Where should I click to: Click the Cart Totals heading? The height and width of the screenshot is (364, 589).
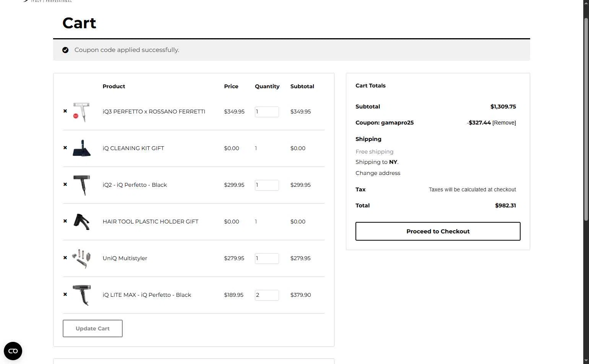(x=370, y=86)
